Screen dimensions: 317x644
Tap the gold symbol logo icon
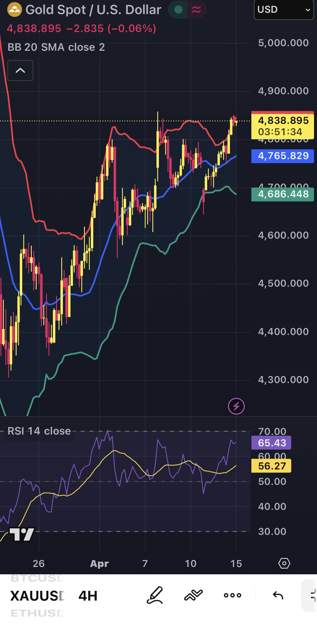[14, 10]
